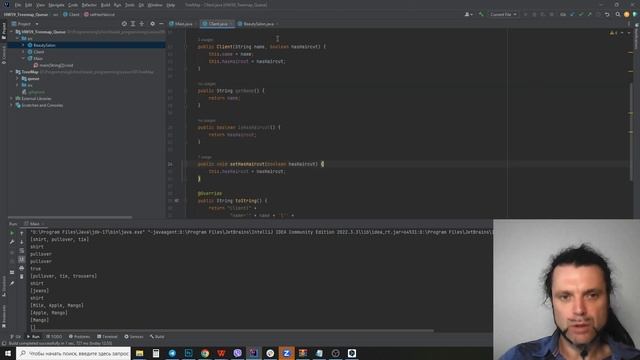Open the Build tool window button
The width and height of the screenshot is (640, 360).
(157, 336)
